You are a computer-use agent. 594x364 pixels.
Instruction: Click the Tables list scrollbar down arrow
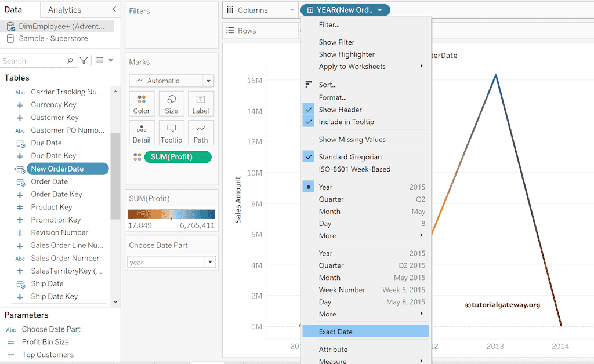(115, 301)
